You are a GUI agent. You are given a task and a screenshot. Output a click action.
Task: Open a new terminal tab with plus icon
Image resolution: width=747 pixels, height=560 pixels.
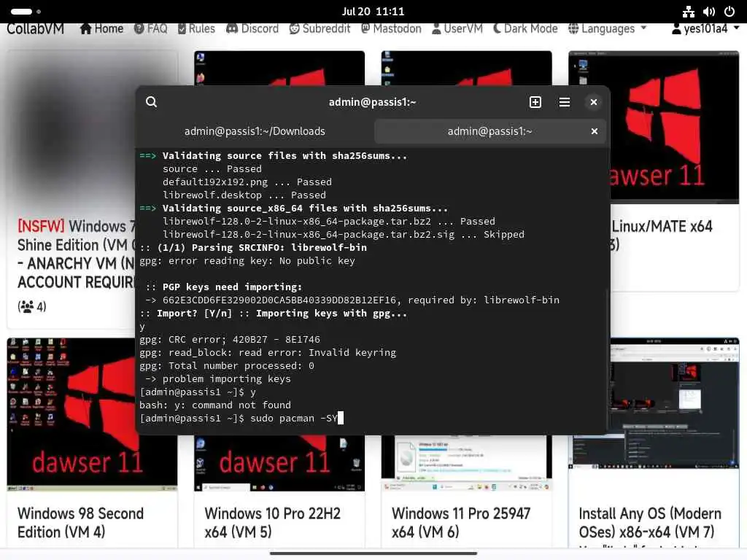[535, 102]
